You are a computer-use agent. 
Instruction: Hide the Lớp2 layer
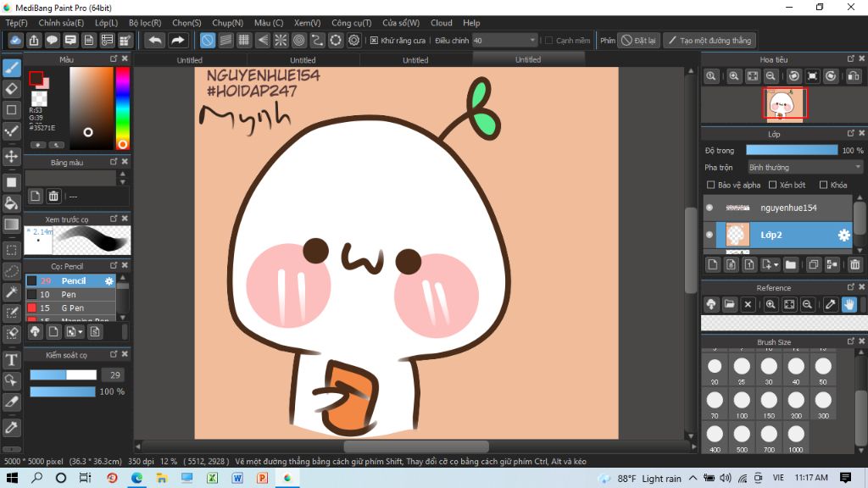pyautogui.click(x=709, y=235)
